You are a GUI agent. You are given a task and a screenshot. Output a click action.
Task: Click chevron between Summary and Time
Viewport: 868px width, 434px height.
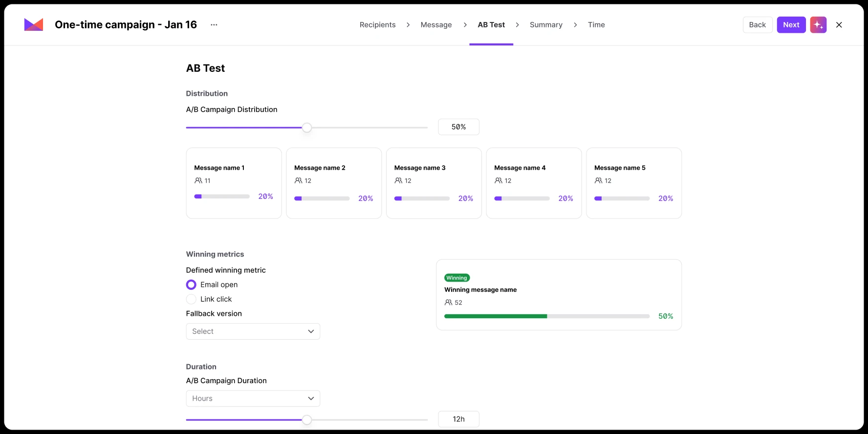575,25
